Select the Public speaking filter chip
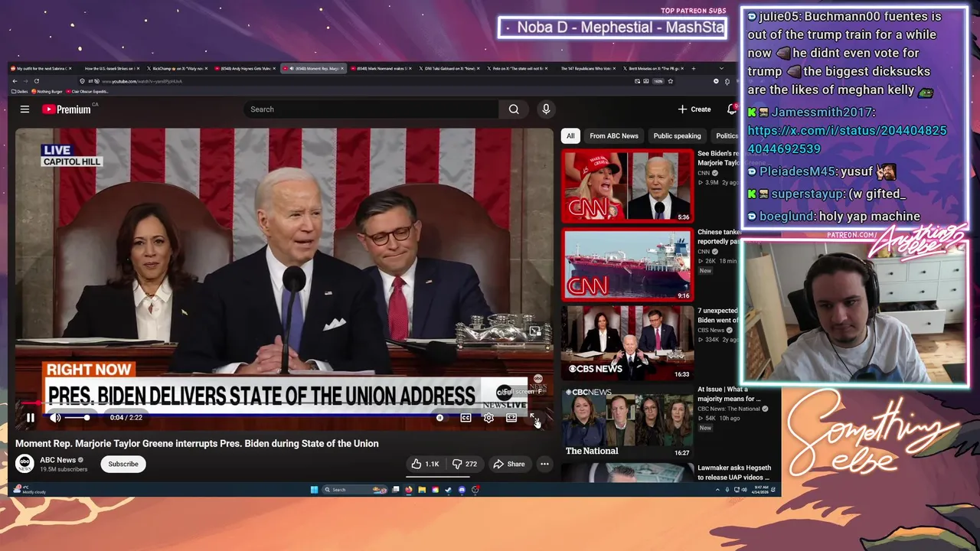Screen dimensions: 980x551 coord(677,135)
